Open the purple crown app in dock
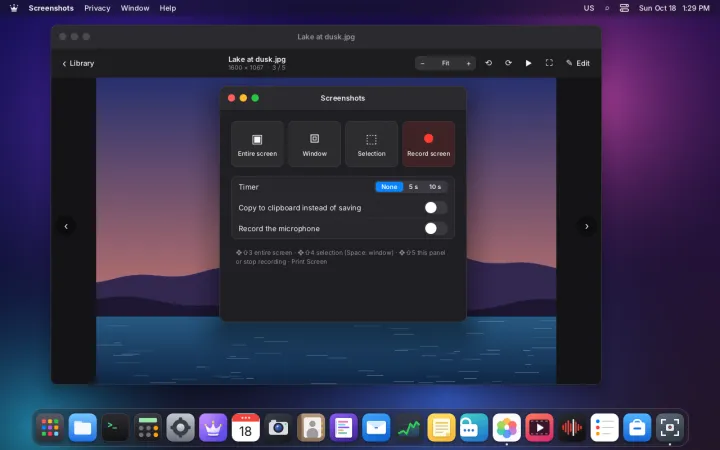 pos(213,428)
